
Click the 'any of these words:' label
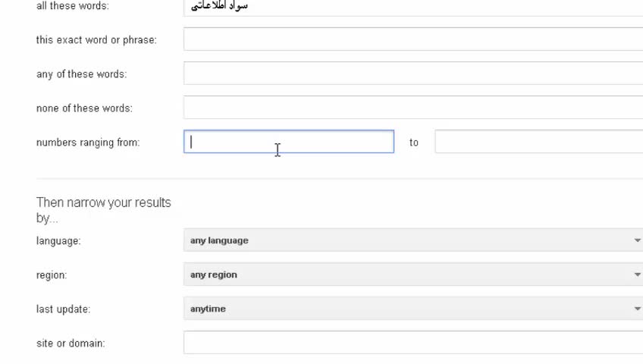pos(81,74)
